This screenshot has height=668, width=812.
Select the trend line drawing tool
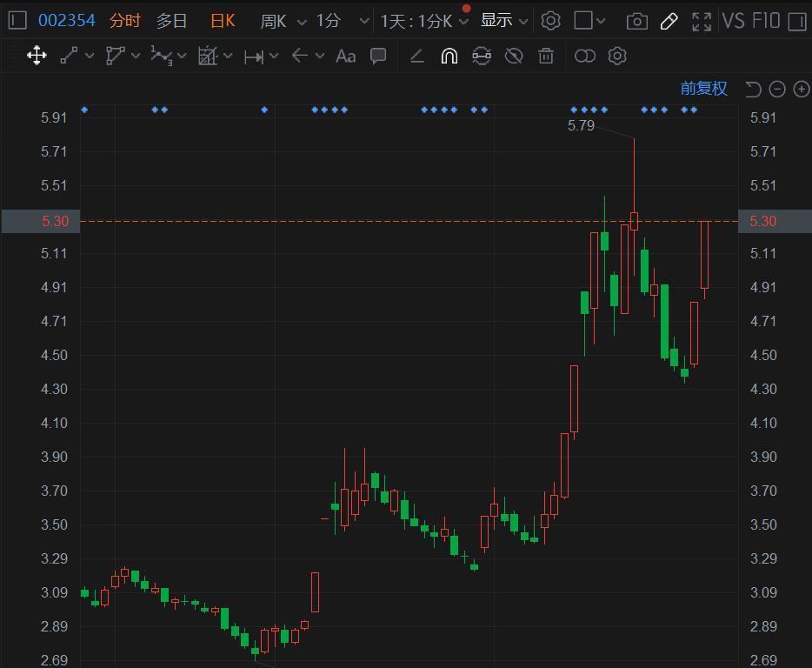pos(69,56)
